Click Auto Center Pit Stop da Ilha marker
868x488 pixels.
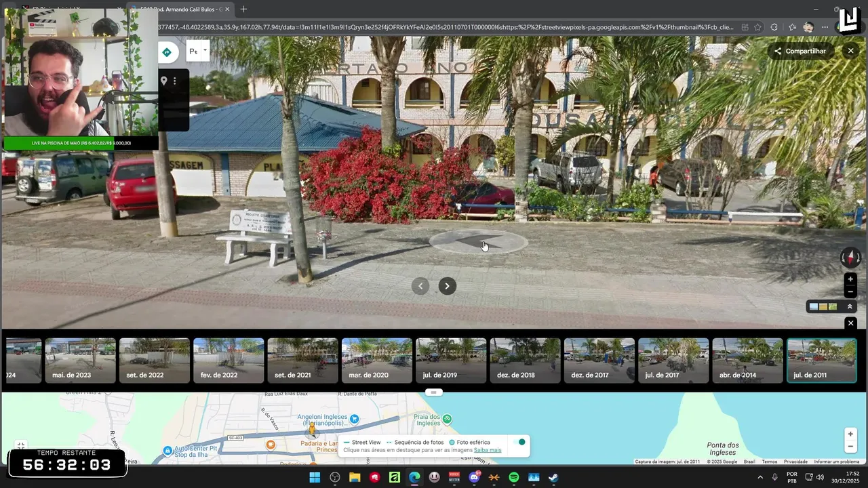point(167,450)
